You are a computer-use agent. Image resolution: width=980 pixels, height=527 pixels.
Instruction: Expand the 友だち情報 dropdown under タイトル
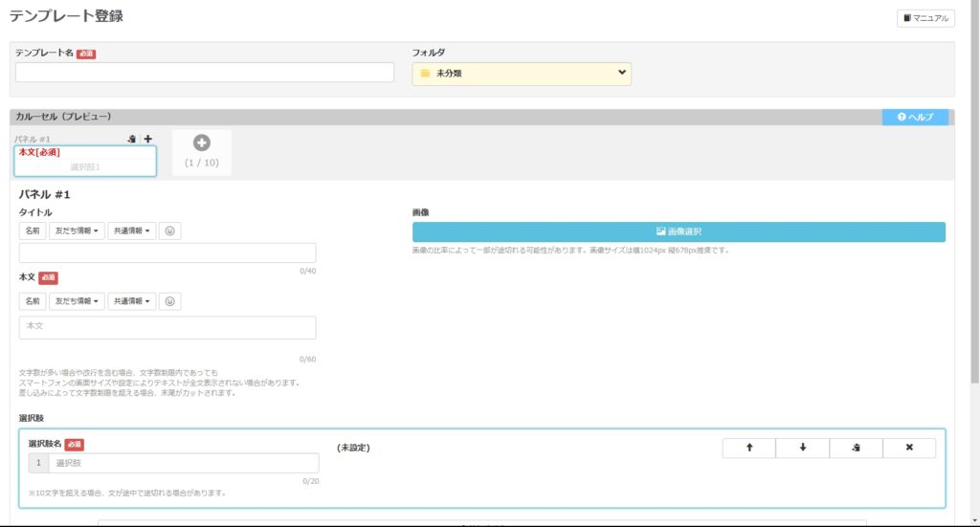(77, 231)
